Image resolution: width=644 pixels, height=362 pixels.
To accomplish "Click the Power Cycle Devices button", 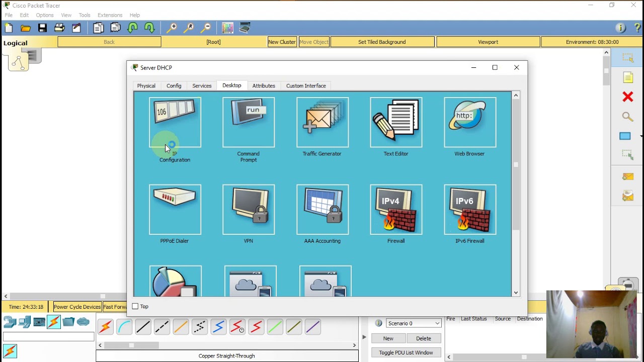I will [77, 307].
